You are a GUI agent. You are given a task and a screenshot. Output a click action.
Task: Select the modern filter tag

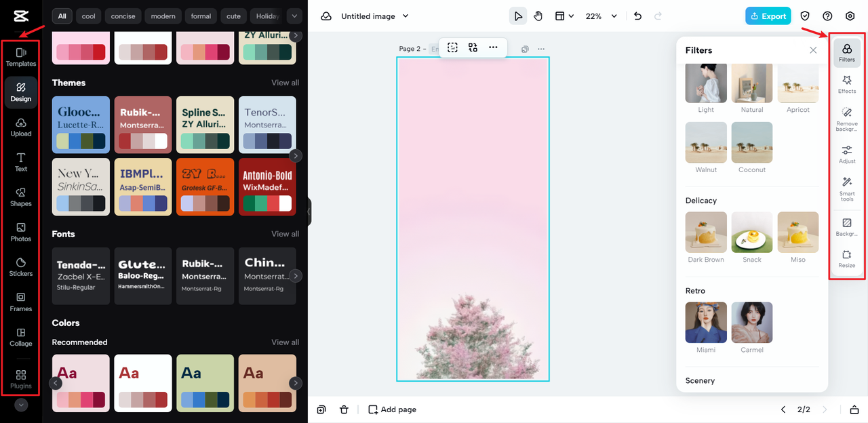[x=163, y=16]
